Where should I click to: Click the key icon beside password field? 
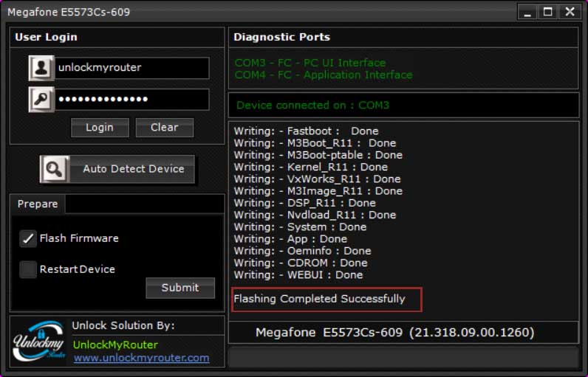coord(41,99)
